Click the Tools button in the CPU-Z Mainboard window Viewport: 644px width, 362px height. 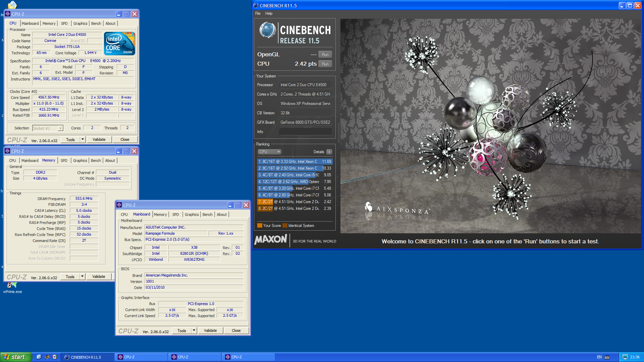[182, 330]
